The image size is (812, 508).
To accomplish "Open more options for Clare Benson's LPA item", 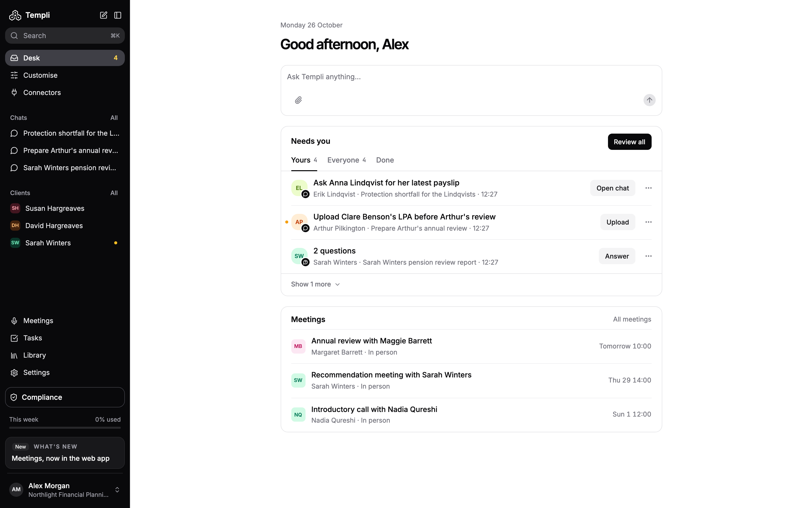I will coord(648,222).
